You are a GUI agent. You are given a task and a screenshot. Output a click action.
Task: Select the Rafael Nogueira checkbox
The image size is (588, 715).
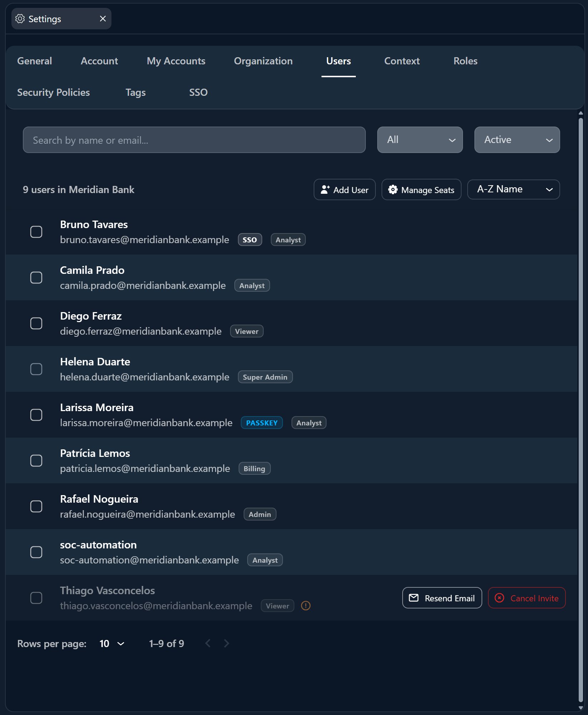[x=36, y=506]
